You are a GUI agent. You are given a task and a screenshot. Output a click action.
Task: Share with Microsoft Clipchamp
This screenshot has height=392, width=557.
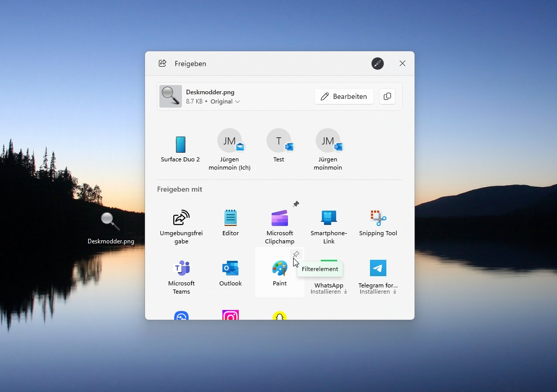click(x=280, y=226)
